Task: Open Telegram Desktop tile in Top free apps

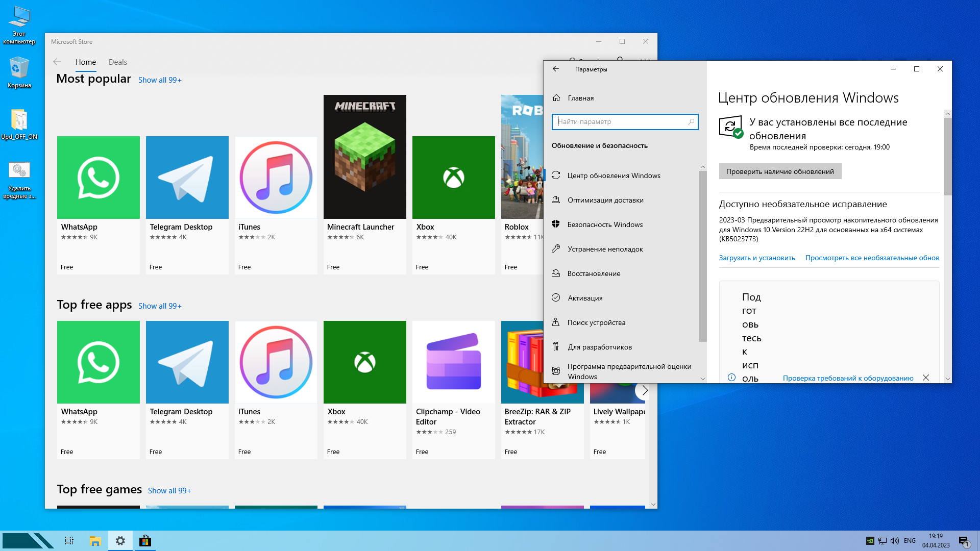Action: 187,362
